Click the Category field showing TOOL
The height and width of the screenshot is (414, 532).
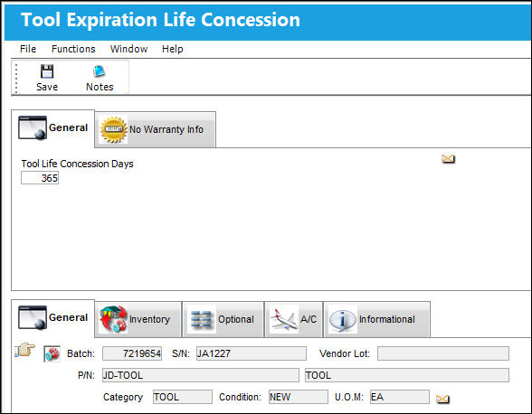point(183,397)
